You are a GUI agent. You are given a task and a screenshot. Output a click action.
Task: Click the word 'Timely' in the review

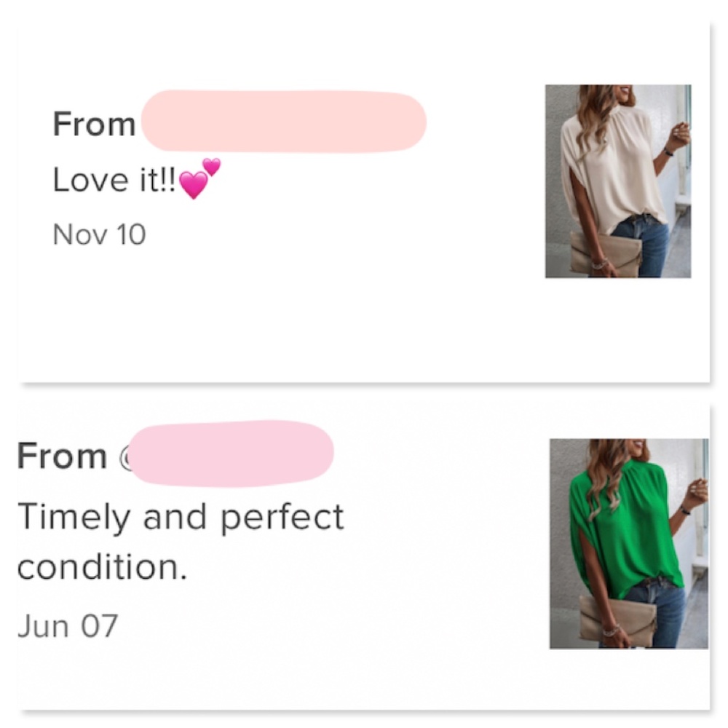pyautogui.click(x=74, y=518)
